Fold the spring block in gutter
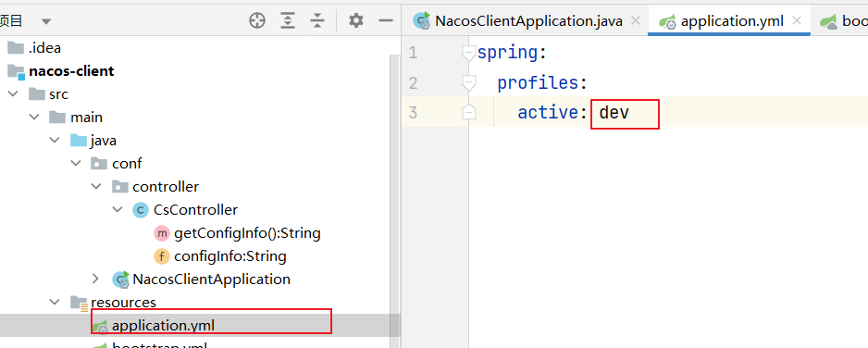 click(469, 53)
